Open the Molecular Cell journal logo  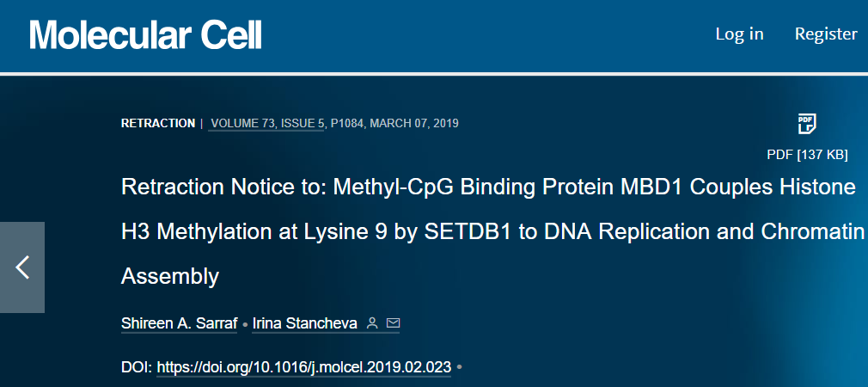pos(145,34)
